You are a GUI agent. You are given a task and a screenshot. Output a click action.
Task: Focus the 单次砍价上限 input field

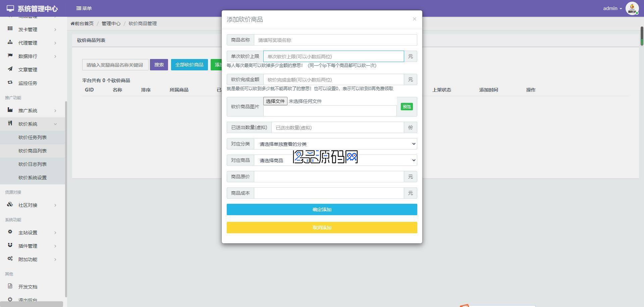point(334,56)
